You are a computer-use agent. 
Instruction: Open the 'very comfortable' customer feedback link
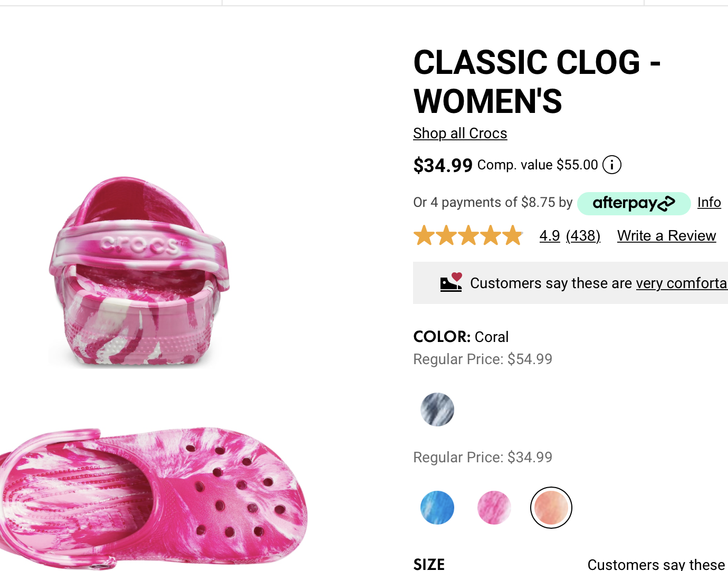[x=682, y=283]
